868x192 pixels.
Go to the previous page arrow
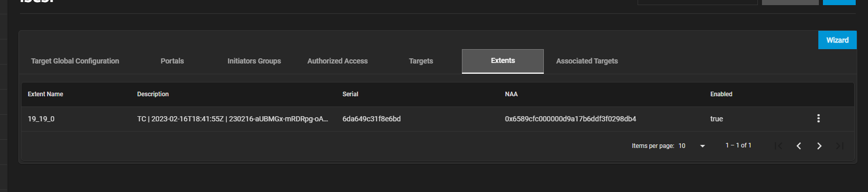799,146
